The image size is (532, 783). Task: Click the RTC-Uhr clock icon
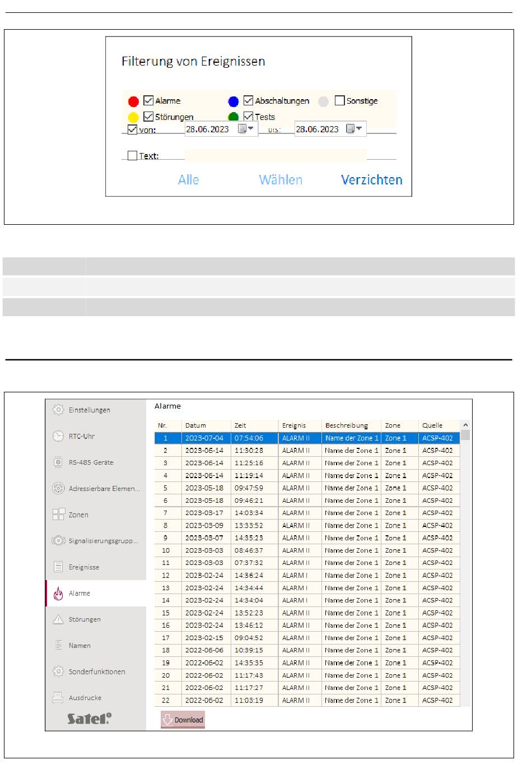[x=58, y=436]
